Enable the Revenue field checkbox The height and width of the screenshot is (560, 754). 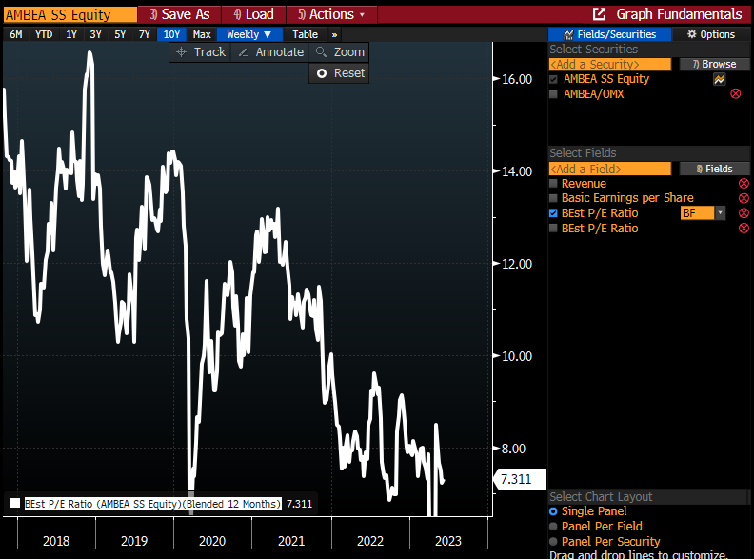[553, 183]
